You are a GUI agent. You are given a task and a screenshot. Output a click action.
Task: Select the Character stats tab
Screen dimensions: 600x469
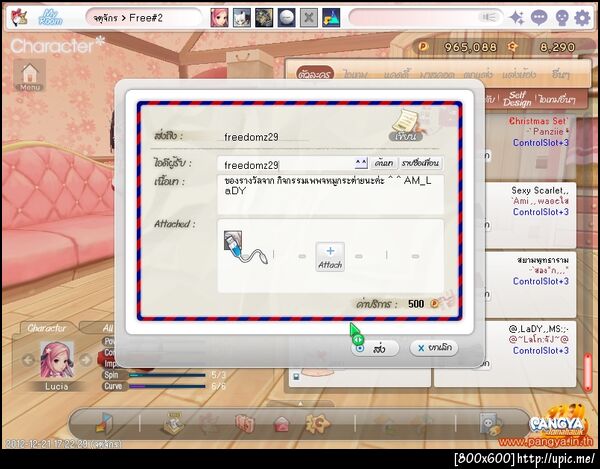(47, 328)
